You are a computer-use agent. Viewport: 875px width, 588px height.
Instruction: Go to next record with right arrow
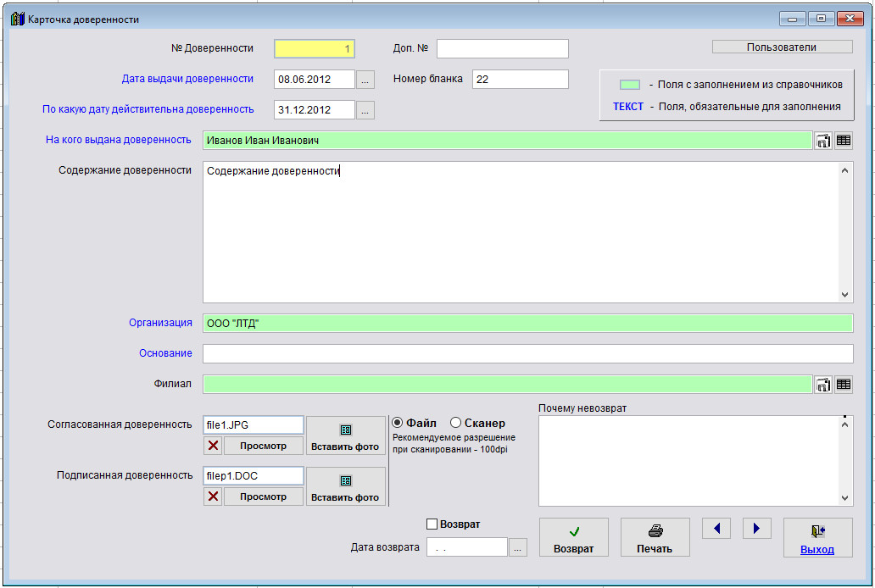(756, 529)
